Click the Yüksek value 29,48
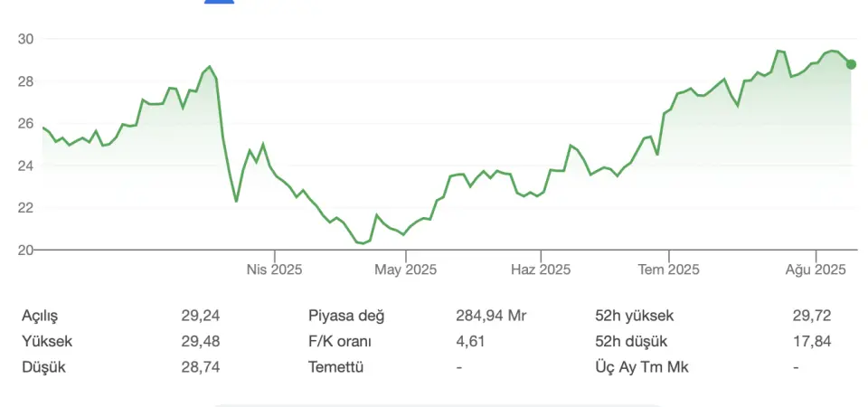This screenshot has height=407, width=868. [201, 341]
